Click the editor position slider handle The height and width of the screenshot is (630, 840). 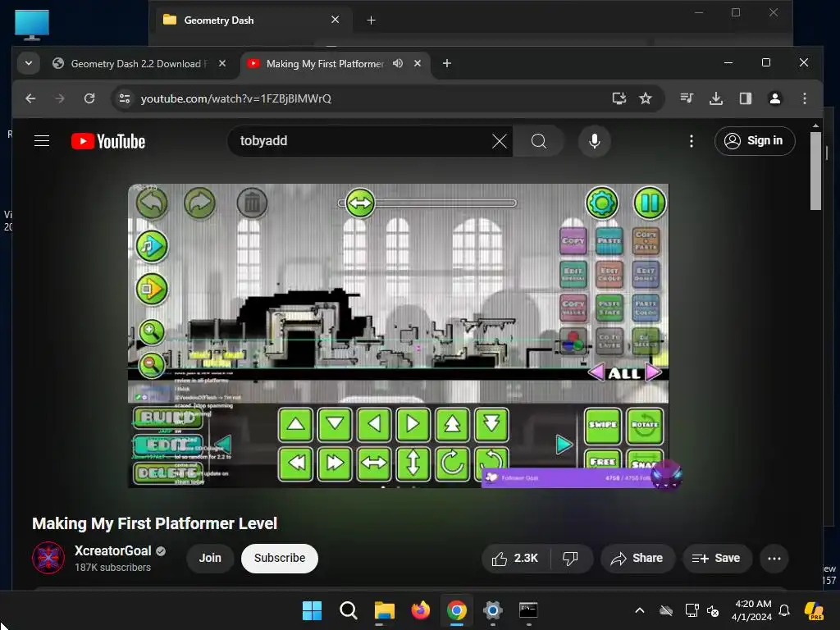[360, 203]
